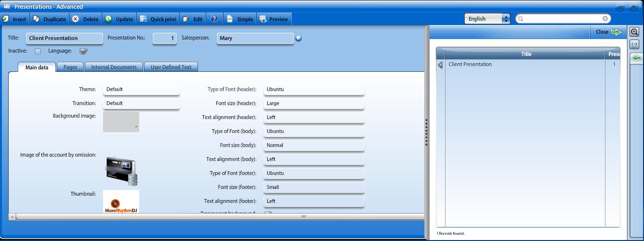
Task: Click the Insert toolbar button
Action: coord(15,19)
